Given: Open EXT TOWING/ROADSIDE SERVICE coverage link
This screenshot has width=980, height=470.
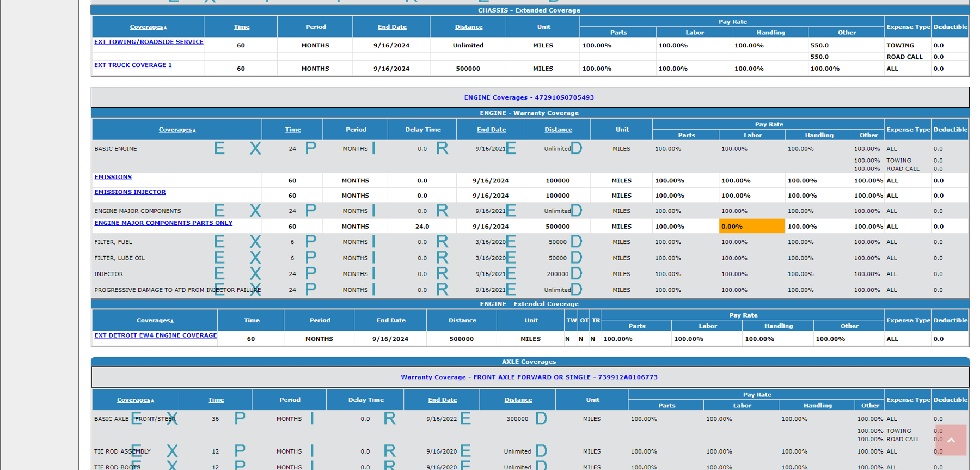Looking at the screenshot, I should point(149,42).
